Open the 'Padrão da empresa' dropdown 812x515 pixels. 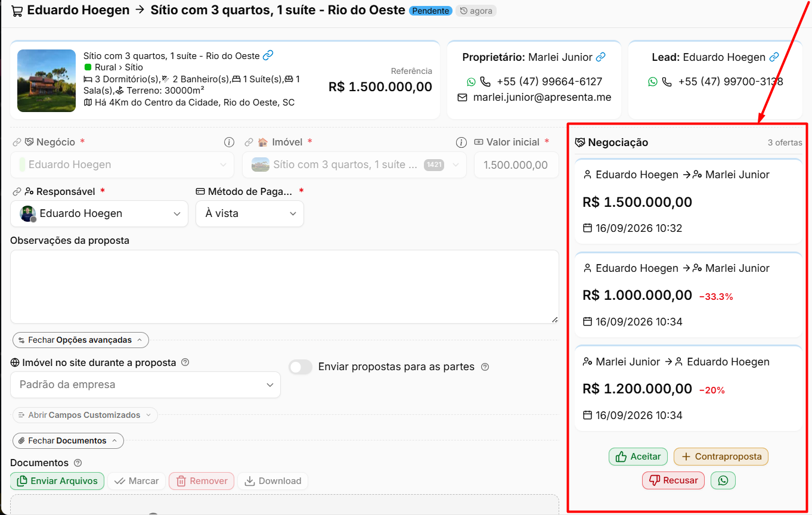pyautogui.click(x=145, y=385)
